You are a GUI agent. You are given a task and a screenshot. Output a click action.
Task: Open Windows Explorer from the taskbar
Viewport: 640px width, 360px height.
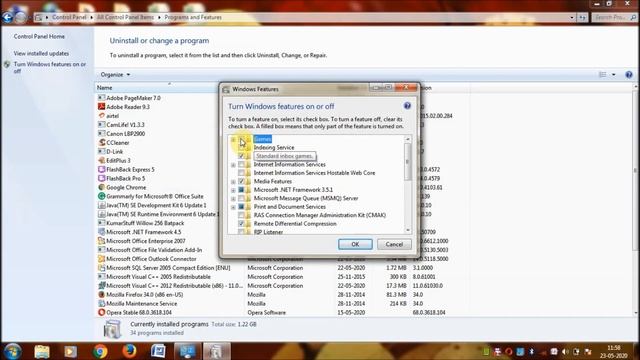[x=42, y=351]
